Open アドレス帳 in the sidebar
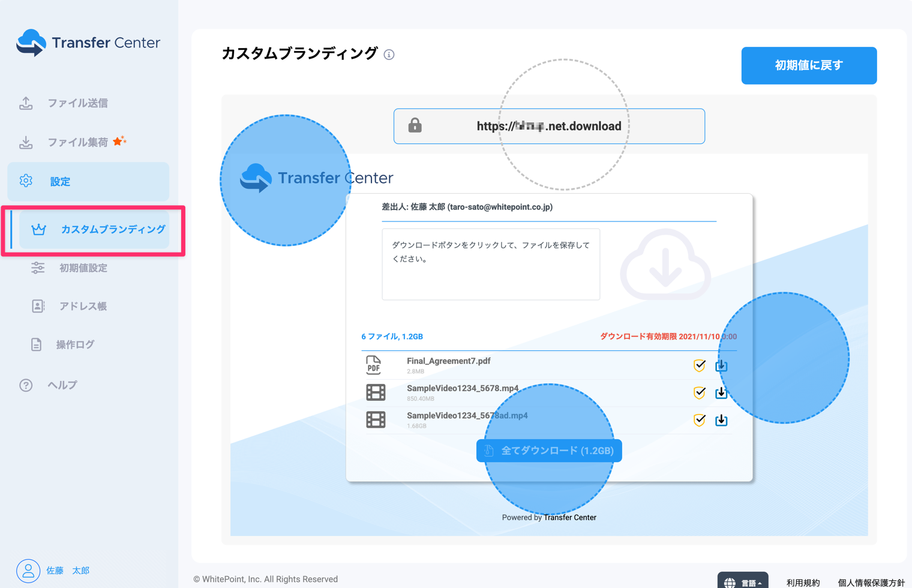Screen dimensions: 912x588 [x=83, y=307]
